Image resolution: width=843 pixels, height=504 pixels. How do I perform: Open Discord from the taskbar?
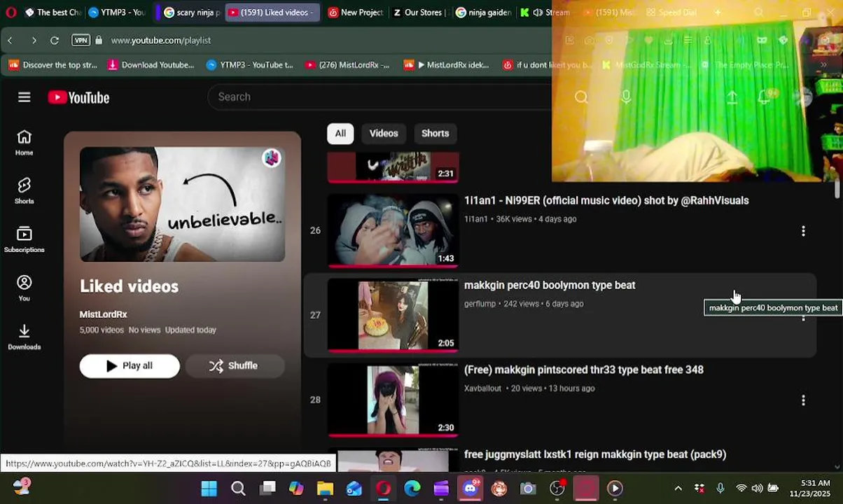470,489
